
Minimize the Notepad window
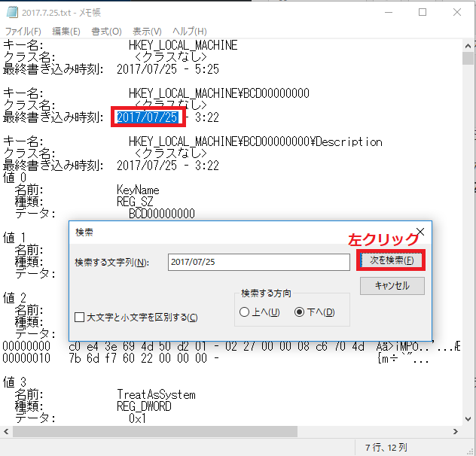pyautogui.click(x=389, y=12)
